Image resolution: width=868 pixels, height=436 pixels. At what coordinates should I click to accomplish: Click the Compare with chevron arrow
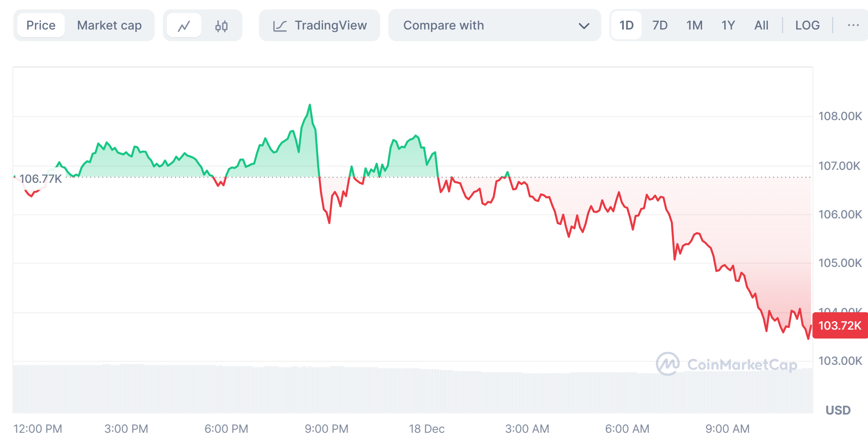[x=584, y=26]
